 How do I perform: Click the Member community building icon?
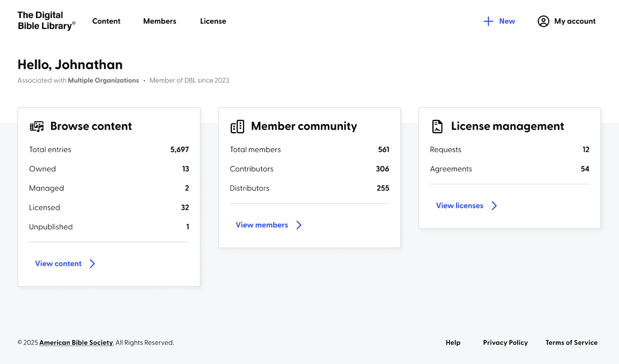pos(237,126)
